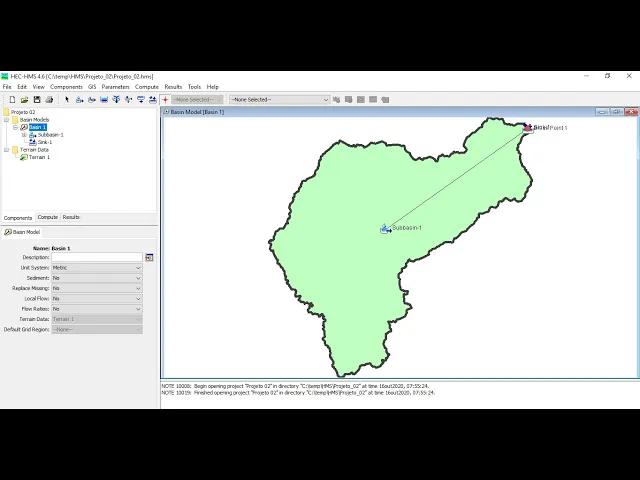This screenshot has height=480, width=640.
Task: Click the Projeto 02 folder icon
Action: pyautogui.click(x=6, y=112)
